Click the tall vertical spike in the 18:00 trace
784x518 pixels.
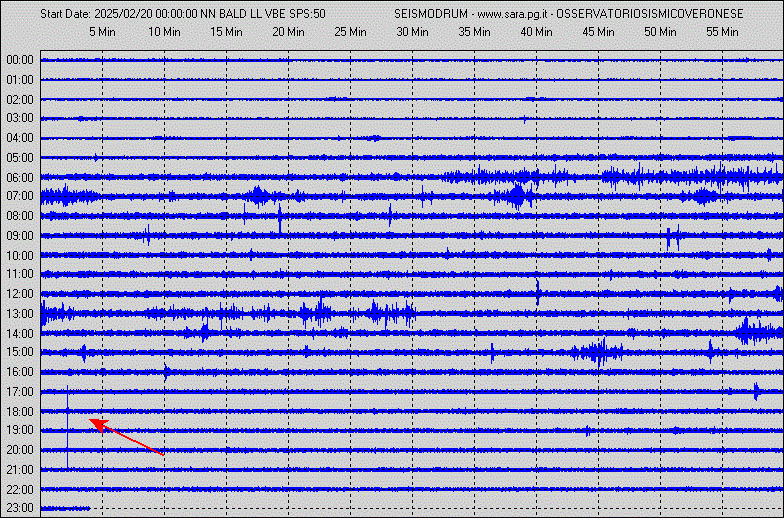pos(68,427)
